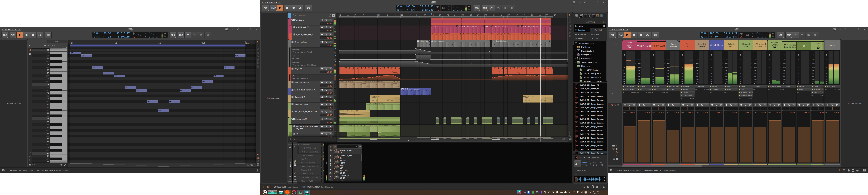Collapse the Plug-ins folder in browser
868x195 pixels.
tap(575, 66)
